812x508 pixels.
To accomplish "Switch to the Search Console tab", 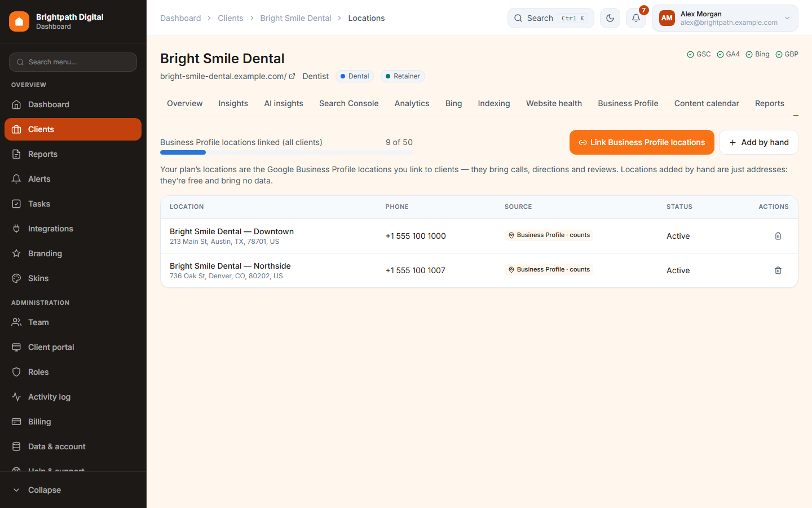I will pos(348,103).
